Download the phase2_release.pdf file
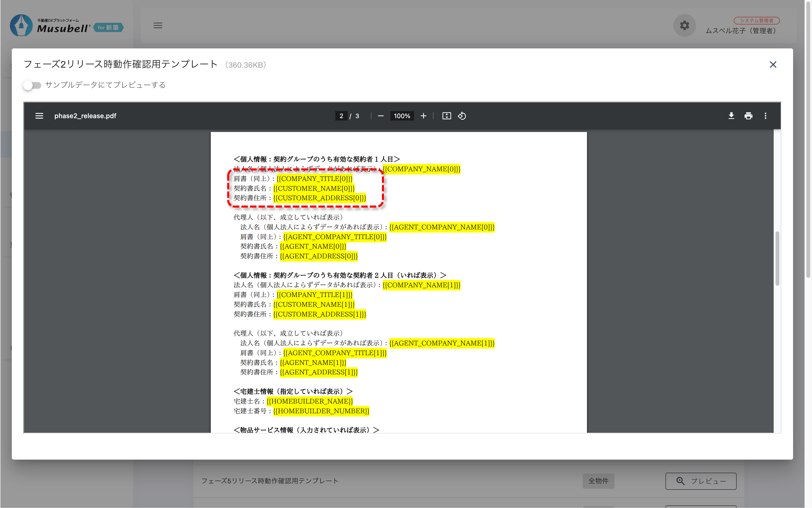Viewport: 812px width, 508px height. (731, 116)
